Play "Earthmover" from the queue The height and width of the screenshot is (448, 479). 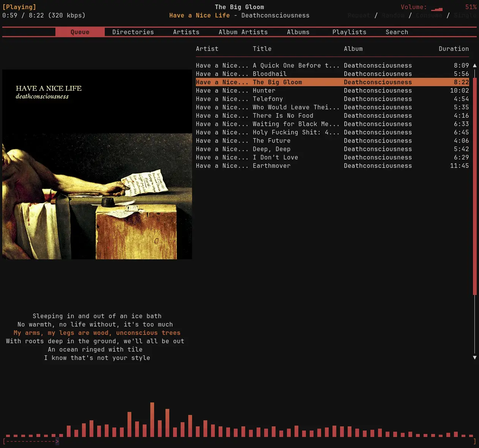click(x=271, y=166)
